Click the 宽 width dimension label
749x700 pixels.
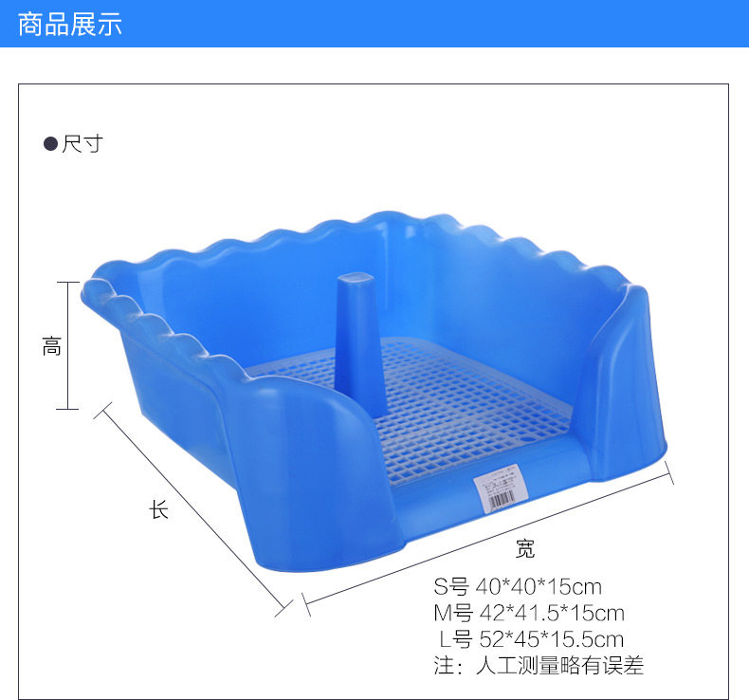tap(525, 548)
